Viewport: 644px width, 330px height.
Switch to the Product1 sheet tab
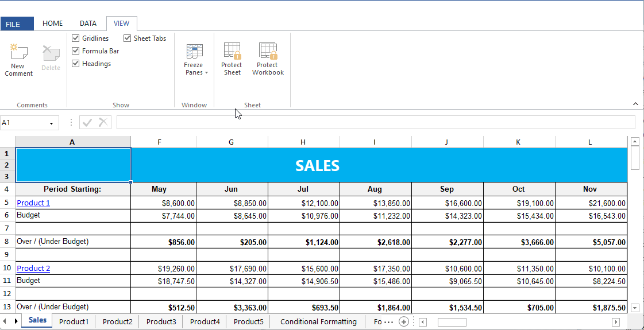(74, 322)
